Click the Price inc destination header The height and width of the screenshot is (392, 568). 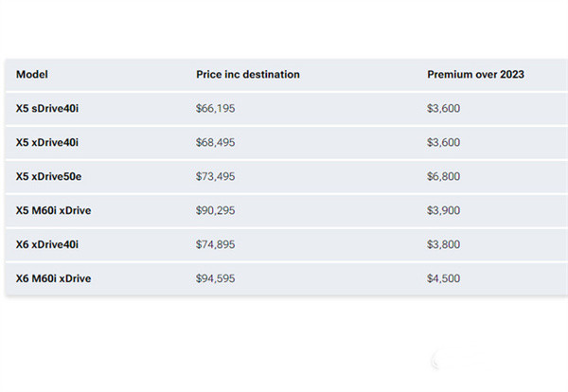tap(248, 75)
